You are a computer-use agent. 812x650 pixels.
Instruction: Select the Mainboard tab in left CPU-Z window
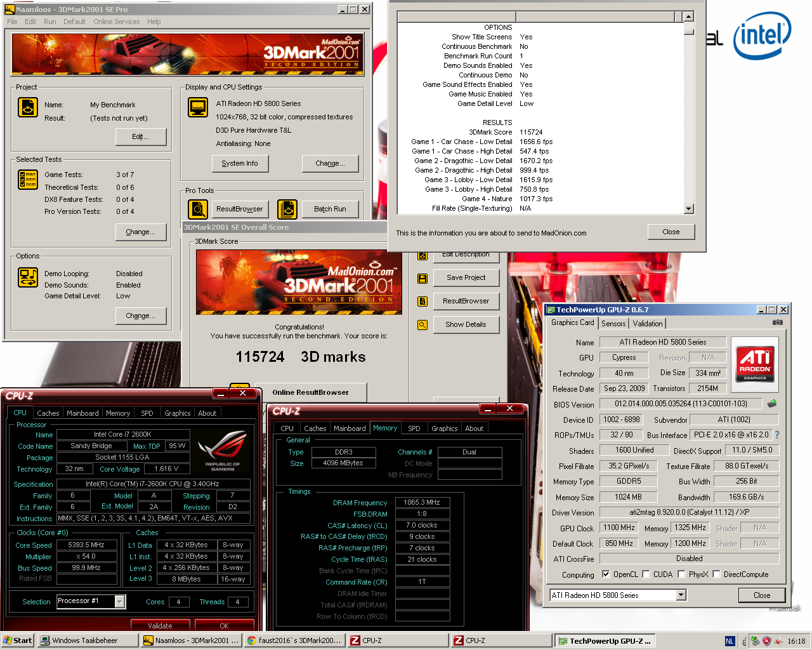82,413
